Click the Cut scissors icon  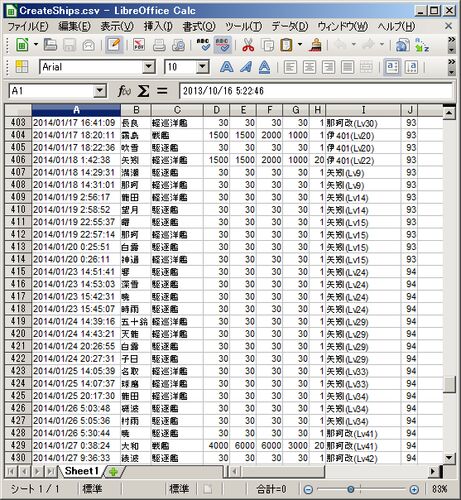(x=248, y=45)
